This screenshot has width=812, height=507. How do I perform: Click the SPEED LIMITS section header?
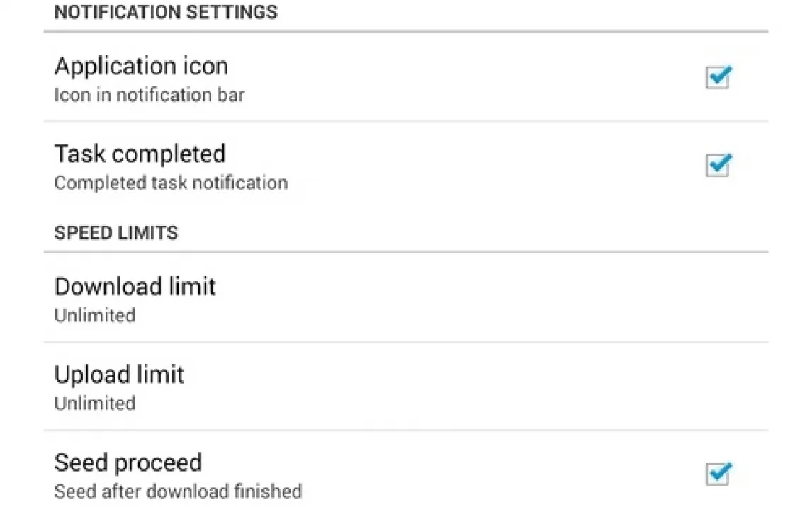tap(116, 233)
